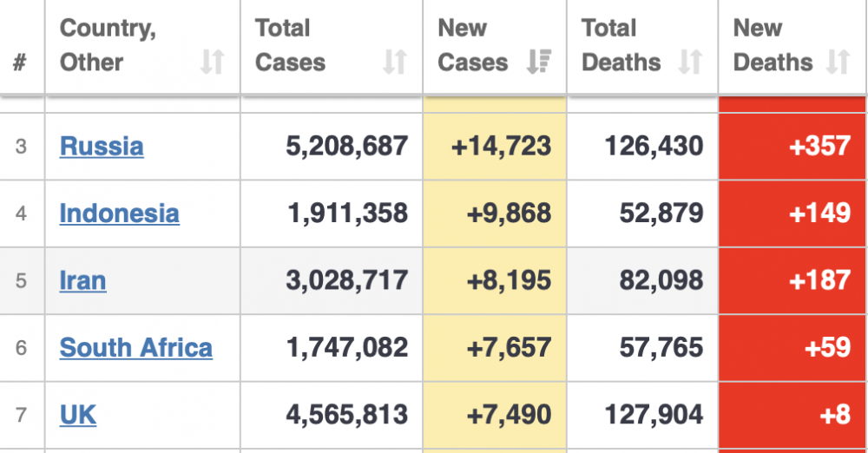Screen dimensions: 868x453
Task: Select Indonesia total cases 1,911,358 cell
Action: pos(331,213)
